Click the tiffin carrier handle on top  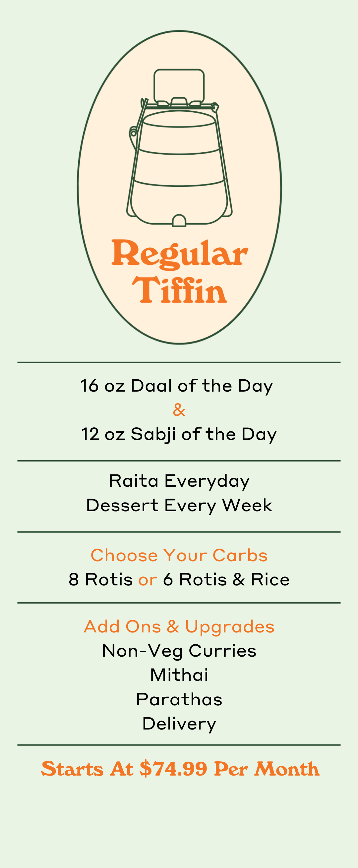pyautogui.click(x=179, y=87)
